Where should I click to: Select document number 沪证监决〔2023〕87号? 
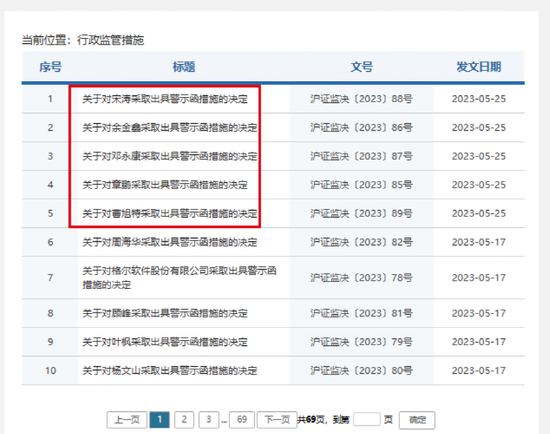(x=361, y=156)
